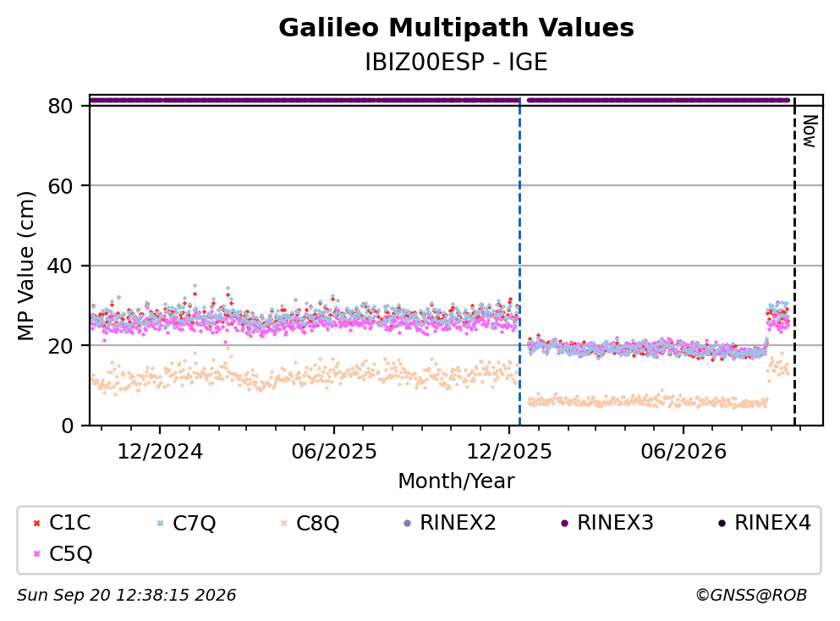Image resolution: width=840 pixels, height=621 pixels.
Task: Click the MP Value (cm) axis label
Action: point(25,266)
